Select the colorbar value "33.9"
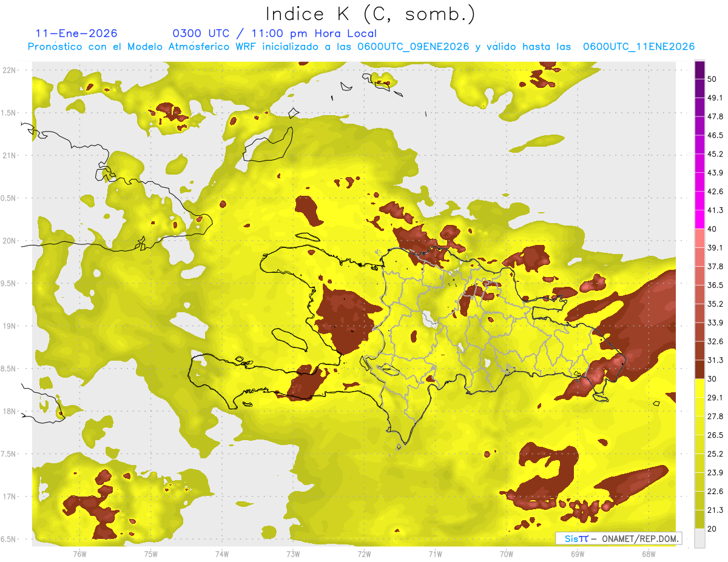728x562 pixels. [x=715, y=323]
